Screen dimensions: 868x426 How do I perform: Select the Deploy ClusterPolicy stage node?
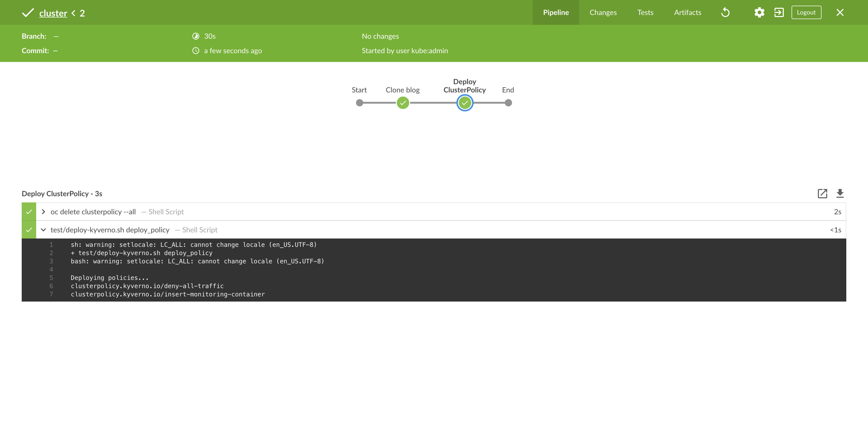(465, 103)
